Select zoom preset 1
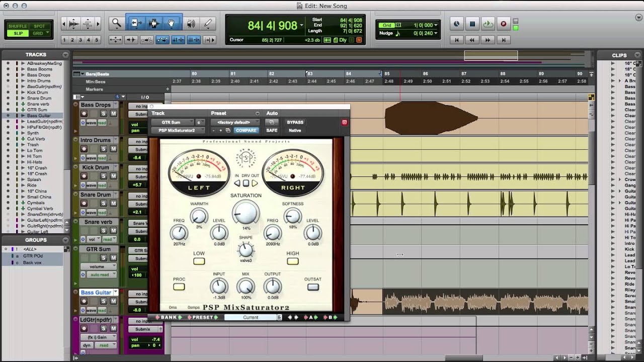This screenshot has width=644, height=362. (65, 40)
